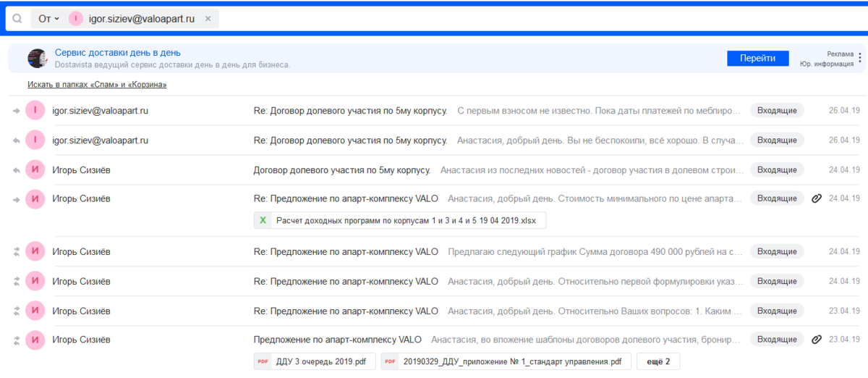Click the Dostavista ad thumbnail
This screenshot has height=378, width=868.
tap(38, 59)
